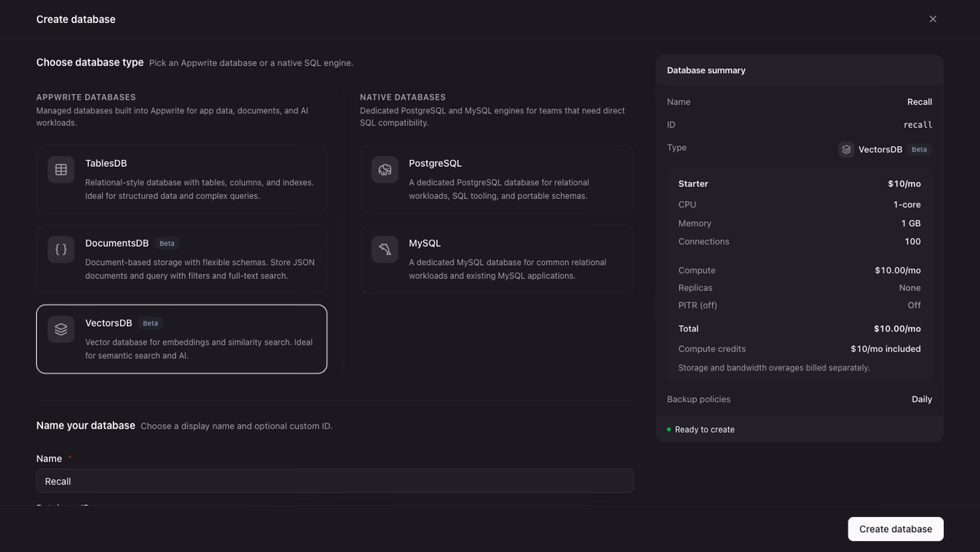Click the Starter plan label

(693, 184)
